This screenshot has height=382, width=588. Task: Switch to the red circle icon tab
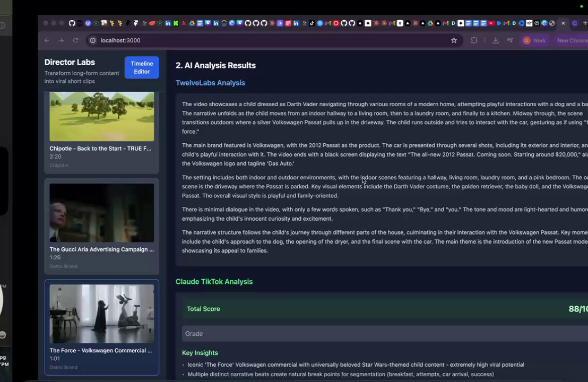pos(336,23)
